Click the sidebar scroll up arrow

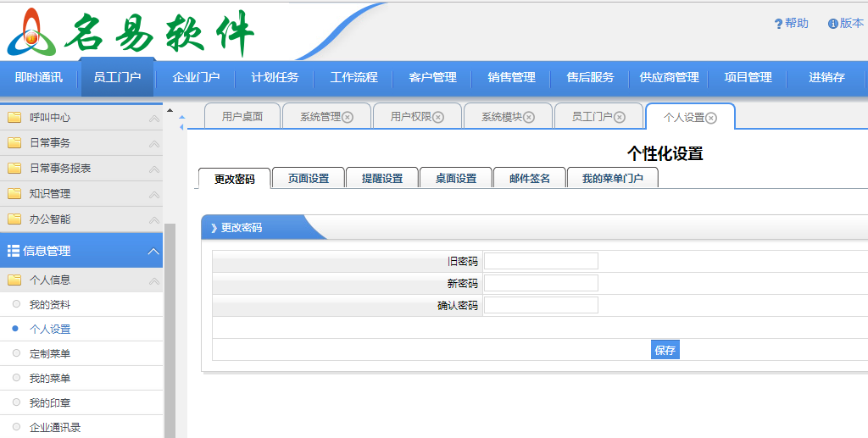pos(170,110)
